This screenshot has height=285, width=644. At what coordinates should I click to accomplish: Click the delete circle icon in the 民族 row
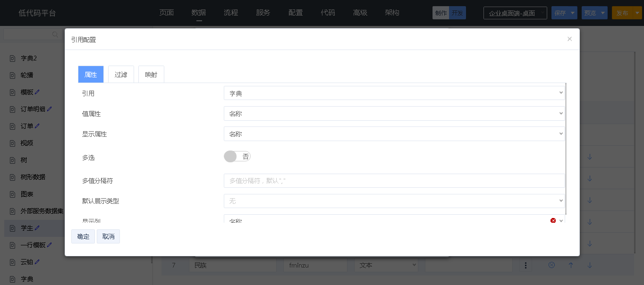551,265
